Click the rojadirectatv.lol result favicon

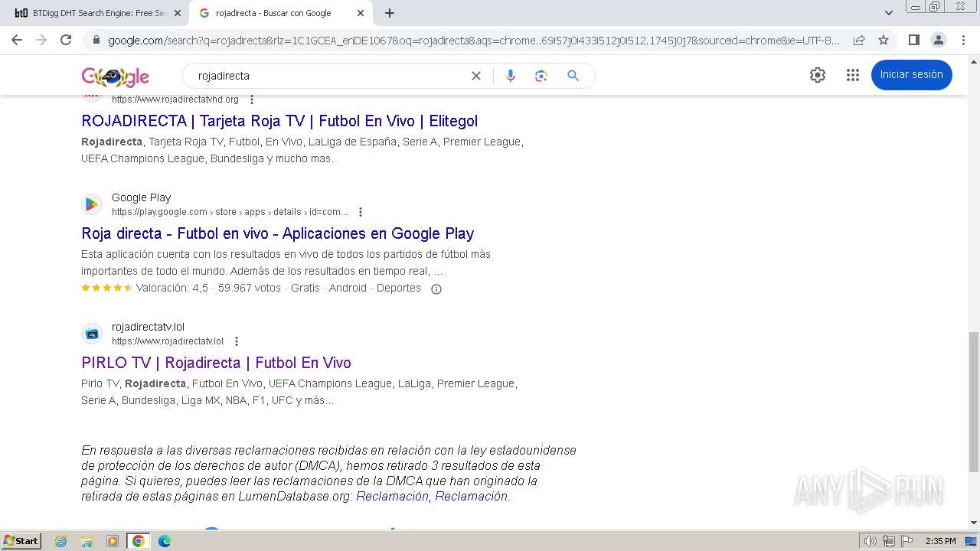(92, 333)
